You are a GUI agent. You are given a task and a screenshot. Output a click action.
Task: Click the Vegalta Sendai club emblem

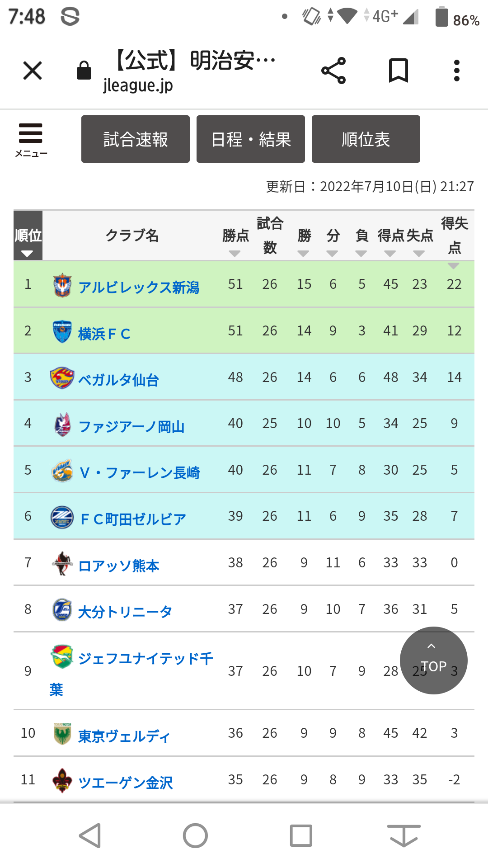tap(62, 378)
